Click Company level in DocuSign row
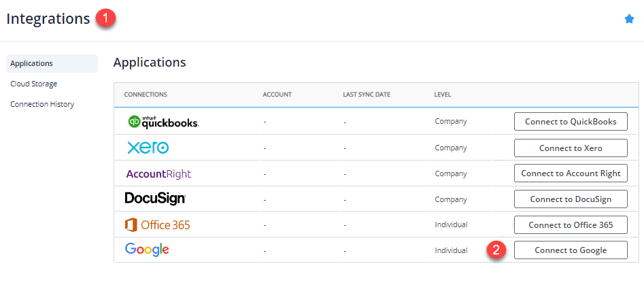The height and width of the screenshot is (283, 644). click(x=451, y=199)
